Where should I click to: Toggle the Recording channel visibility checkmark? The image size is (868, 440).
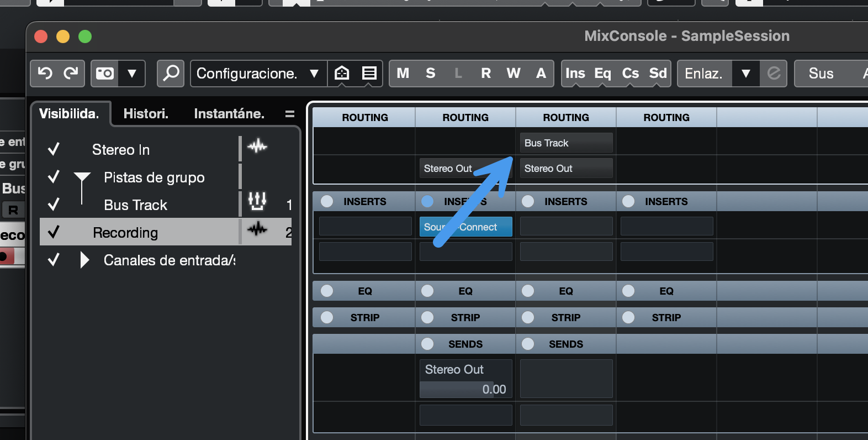[54, 232]
